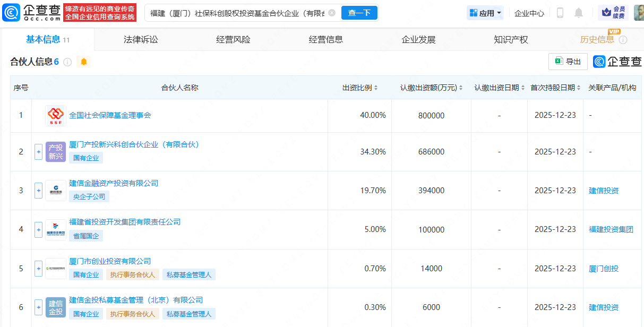Open notifications bell in top header
The width and height of the screenshot is (644, 327).
579,13
